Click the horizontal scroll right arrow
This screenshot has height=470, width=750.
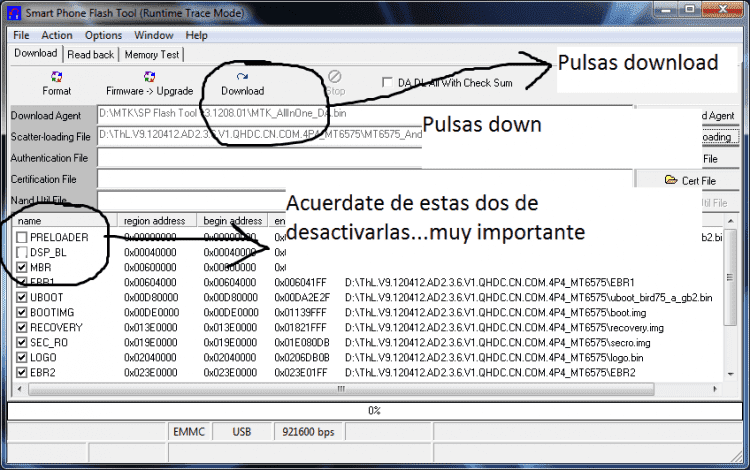tap(715, 389)
